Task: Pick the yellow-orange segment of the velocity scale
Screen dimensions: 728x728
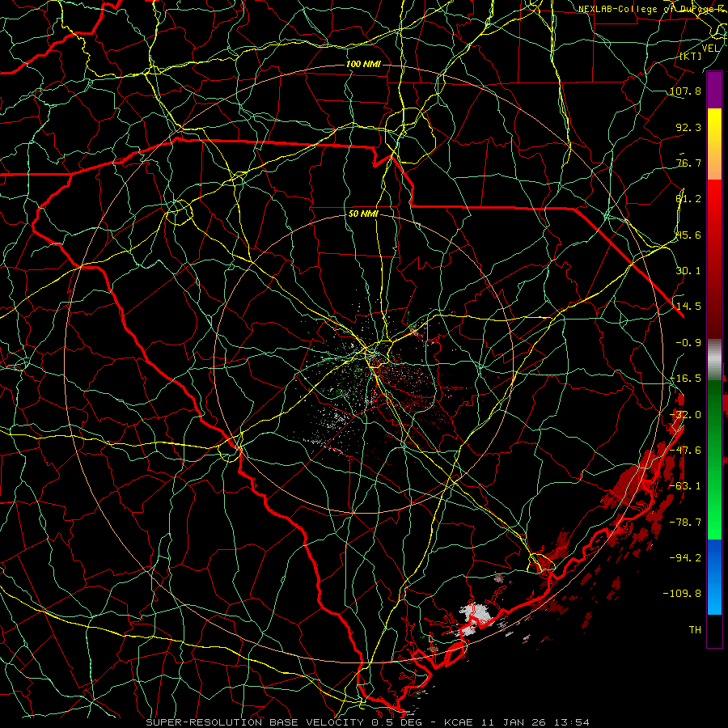Action: click(714, 144)
